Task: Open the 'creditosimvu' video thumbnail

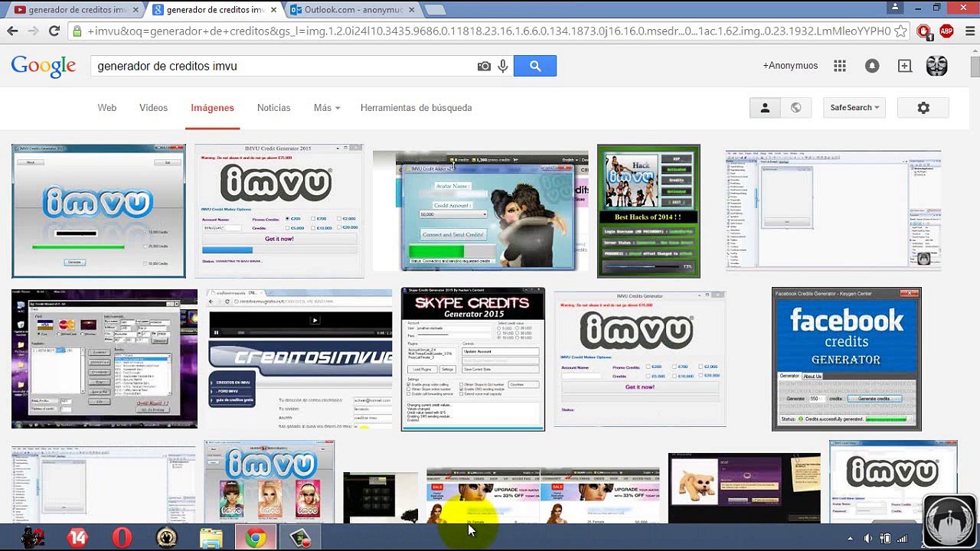Action: tap(299, 359)
